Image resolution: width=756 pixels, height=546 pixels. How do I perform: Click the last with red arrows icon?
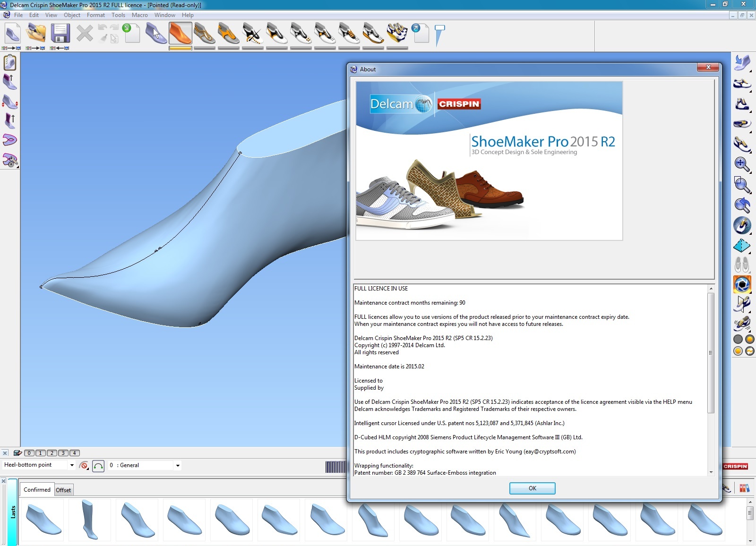[x=10, y=101]
